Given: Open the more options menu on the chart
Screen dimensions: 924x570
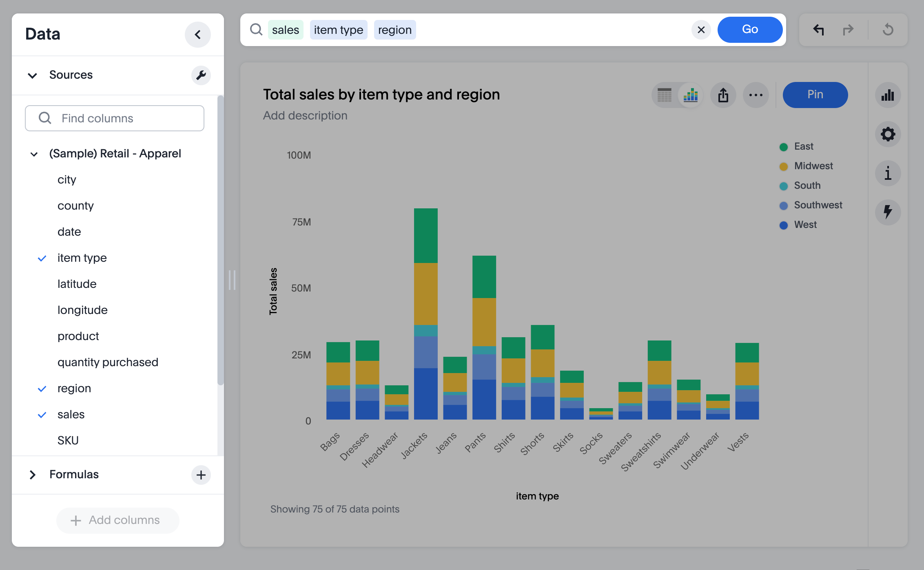Looking at the screenshot, I should [756, 95].
